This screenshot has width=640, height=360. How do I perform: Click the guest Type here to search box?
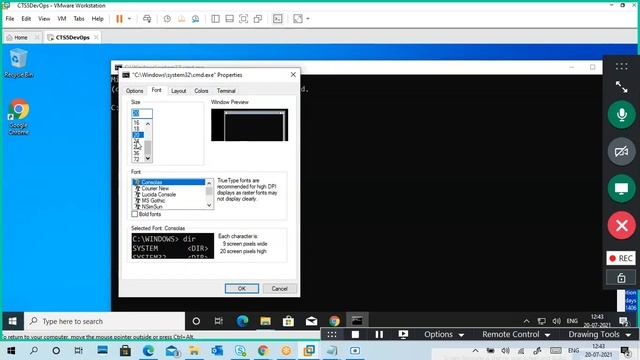[104, 321]
